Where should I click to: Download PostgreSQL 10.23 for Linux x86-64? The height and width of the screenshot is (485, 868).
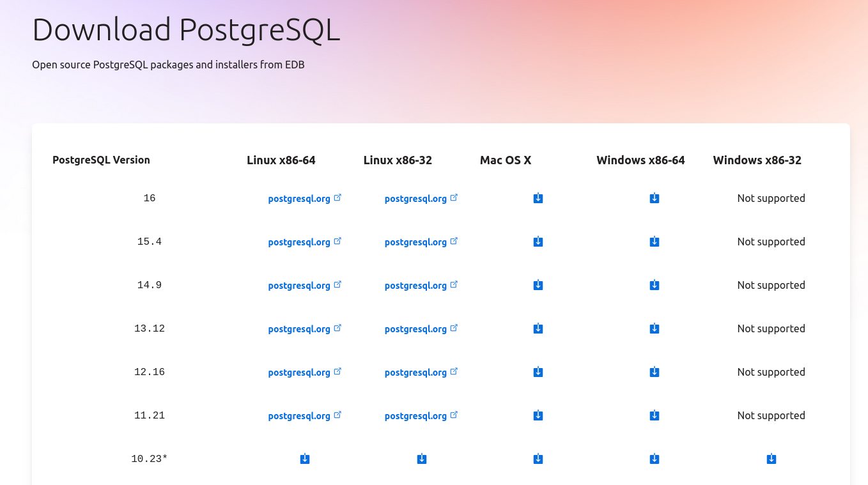(305, 459)
